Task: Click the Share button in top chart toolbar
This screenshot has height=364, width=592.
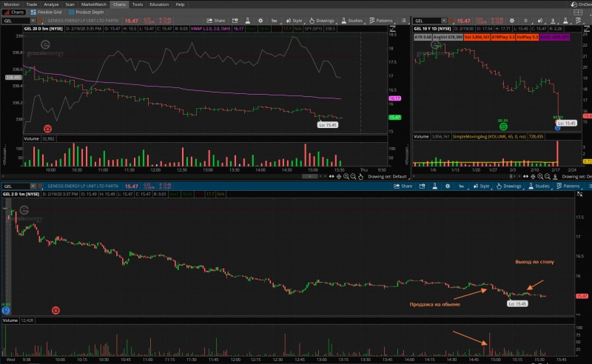Action: [x=216, y=21]
